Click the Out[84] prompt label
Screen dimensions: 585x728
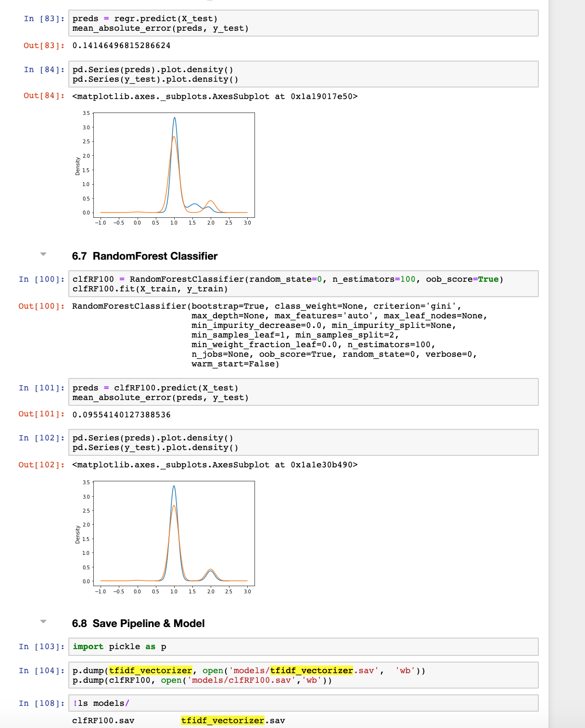[44, 96]
